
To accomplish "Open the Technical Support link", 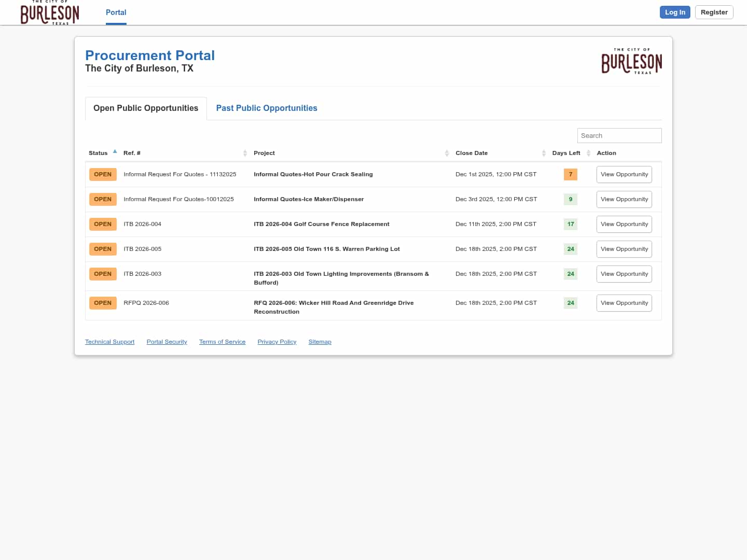I will (109, 342).
